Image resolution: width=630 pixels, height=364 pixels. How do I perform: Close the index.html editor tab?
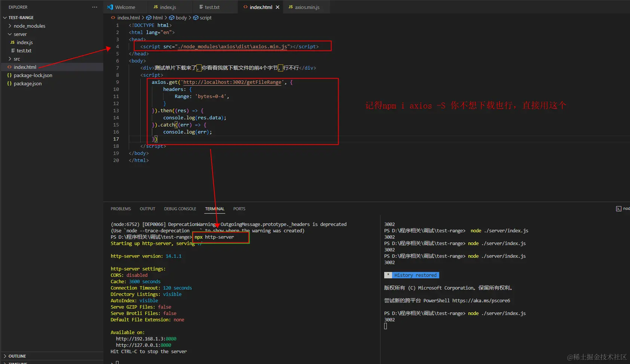pyautogui.click(x=278, y=7)
